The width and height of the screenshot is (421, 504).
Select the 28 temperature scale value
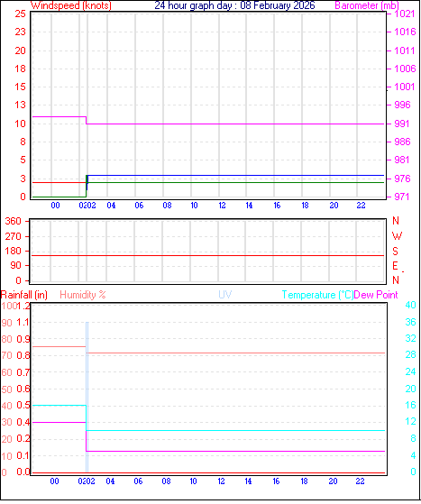(x=410, y=355)
